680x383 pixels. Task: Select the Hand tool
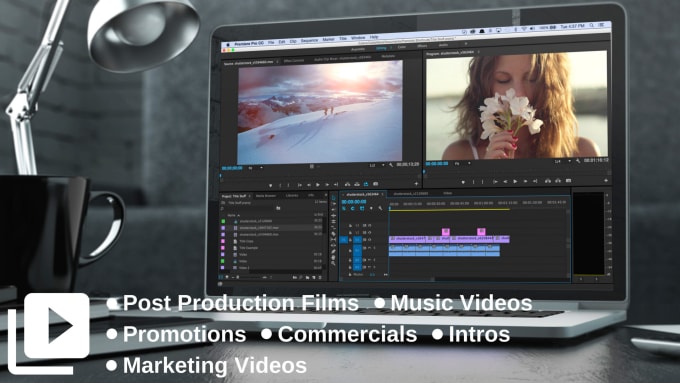pos(333,258)
